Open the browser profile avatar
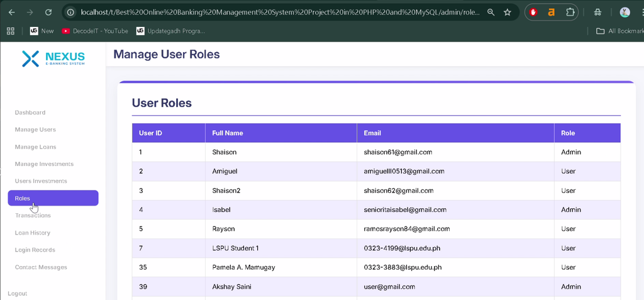This screenshot has width=644, height=300. 625,13
